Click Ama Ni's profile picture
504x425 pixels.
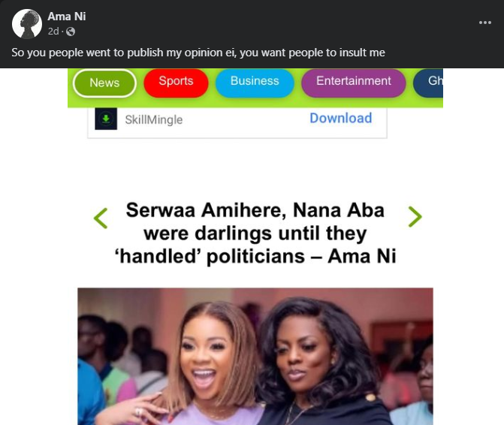click(x=27, y=24)
